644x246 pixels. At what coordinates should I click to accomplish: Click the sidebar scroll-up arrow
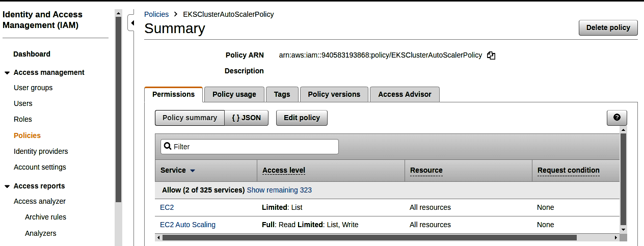pyautogui.click(x=118, y=12)
